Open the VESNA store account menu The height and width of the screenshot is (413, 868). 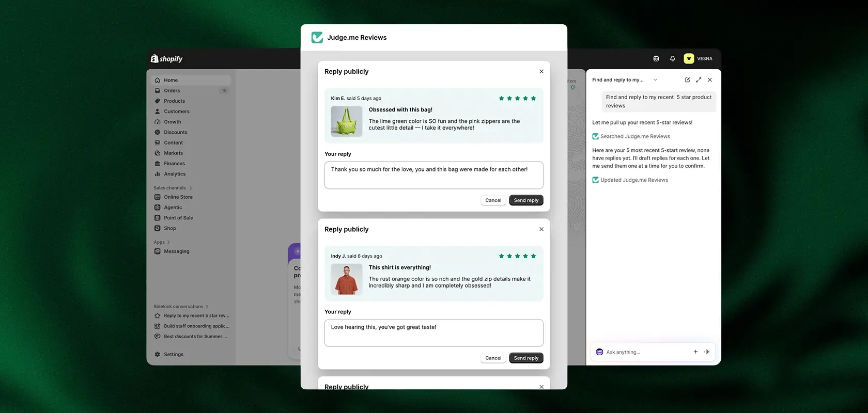pyautogui.click(x=699, y=59)
